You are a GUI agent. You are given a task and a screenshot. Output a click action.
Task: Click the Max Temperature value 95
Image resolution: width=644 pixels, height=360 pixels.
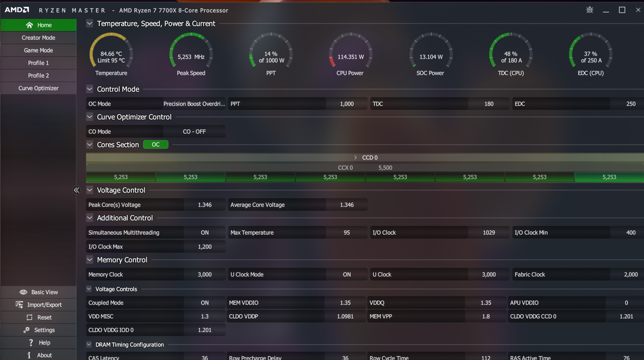pos(347,233)
